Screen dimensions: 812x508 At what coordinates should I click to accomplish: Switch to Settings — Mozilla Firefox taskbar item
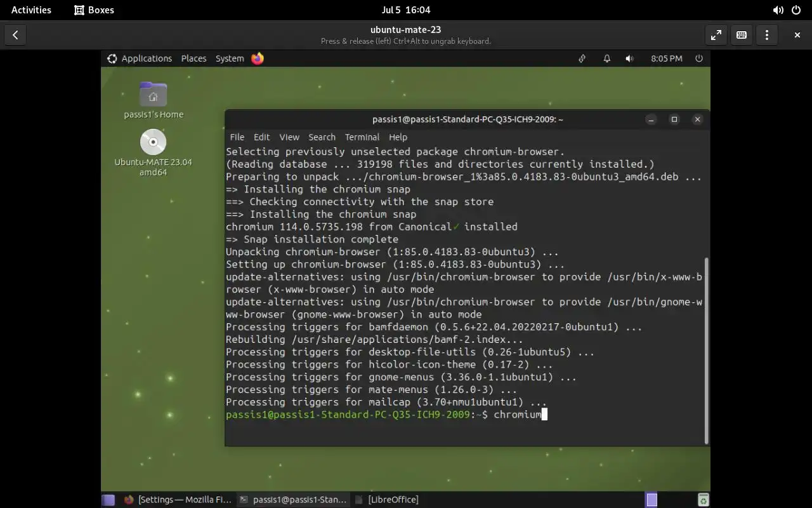(x=177, y=500)
